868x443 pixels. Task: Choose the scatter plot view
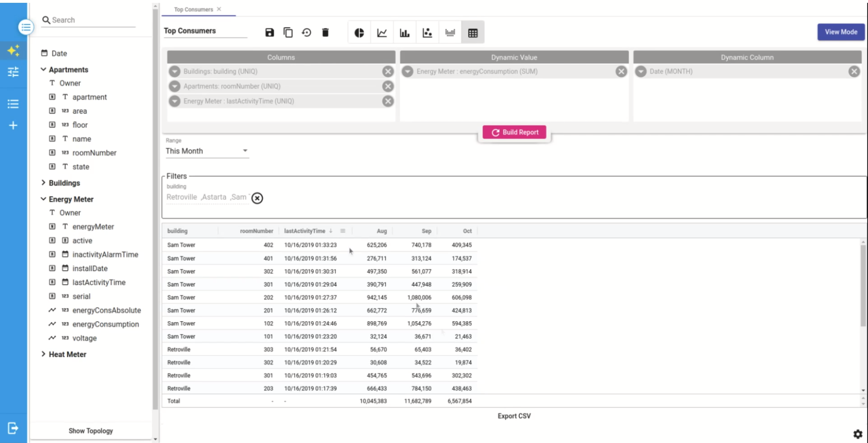[x=427, y=33]
